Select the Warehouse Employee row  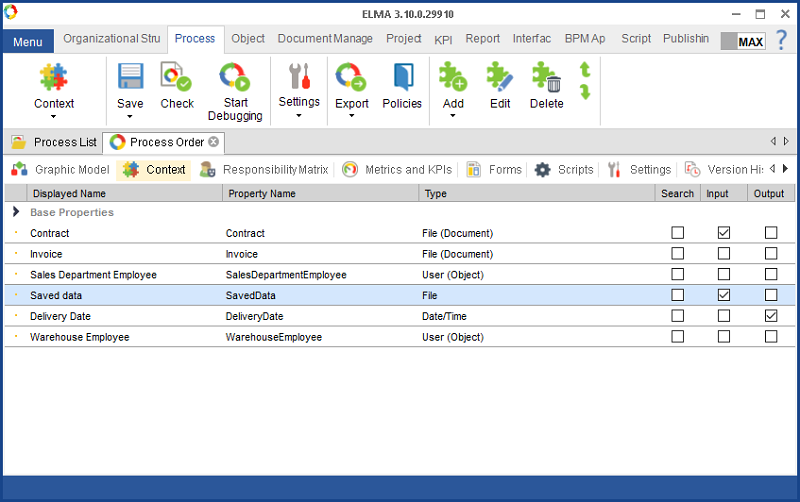(x=399, y=337)
